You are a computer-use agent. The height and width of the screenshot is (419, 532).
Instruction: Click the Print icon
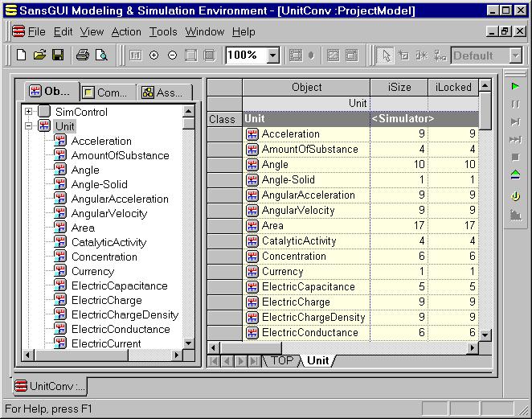pyautogui.click(x=82, y=55)
